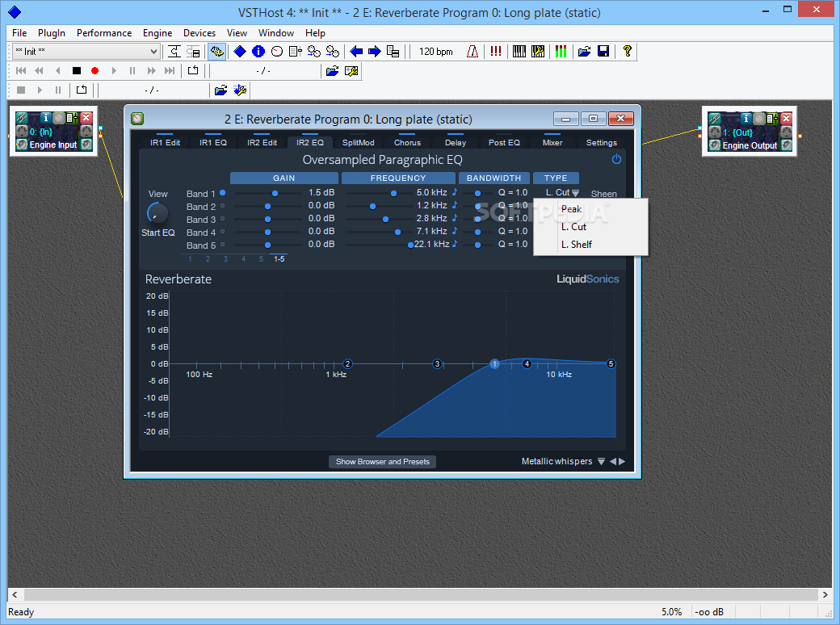Enable Band 2 with its dot

[x=222, y=206]
